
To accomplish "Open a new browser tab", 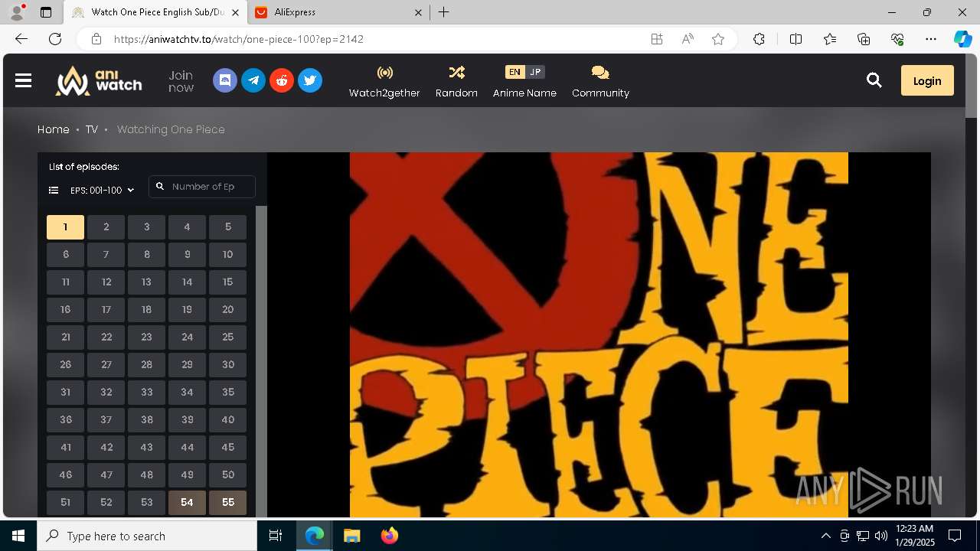I will point(443,12).
